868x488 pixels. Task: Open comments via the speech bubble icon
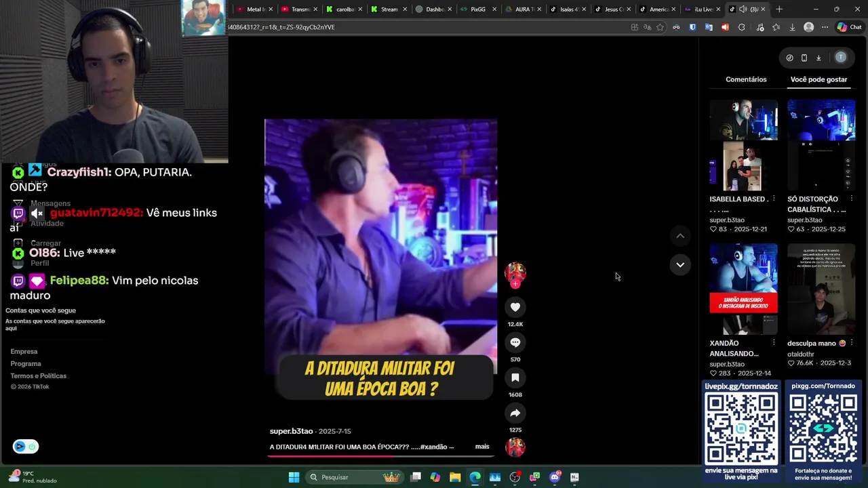(515, 342)
